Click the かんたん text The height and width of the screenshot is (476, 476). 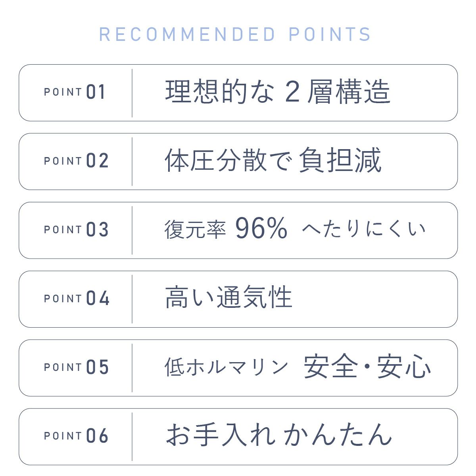click(x=338, y=435)
